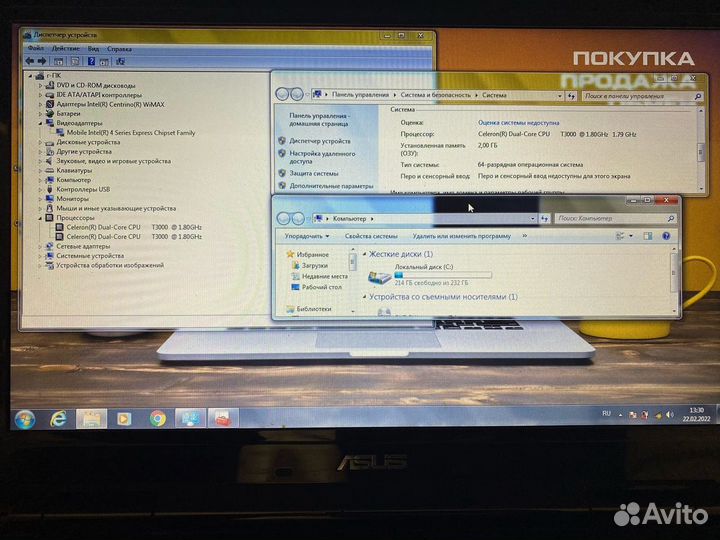Viewport: 720px width, 540px height.
Task: Open the Файл menu in Device Manager
Action: [x=35, y=48]
